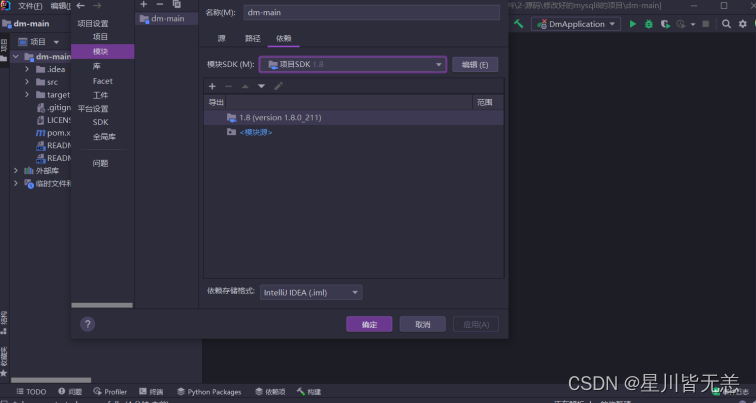
Task: Expand target folder in project tree
Action: click(27, 94)
